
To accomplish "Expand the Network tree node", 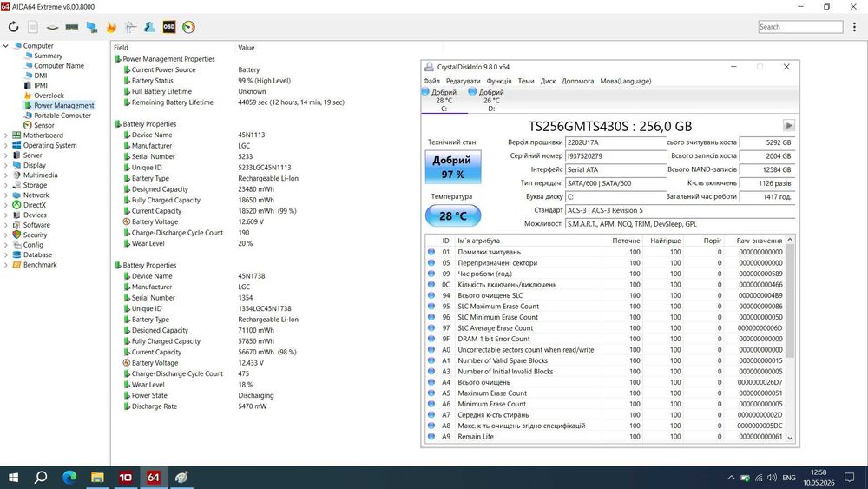I will point(5,195).
